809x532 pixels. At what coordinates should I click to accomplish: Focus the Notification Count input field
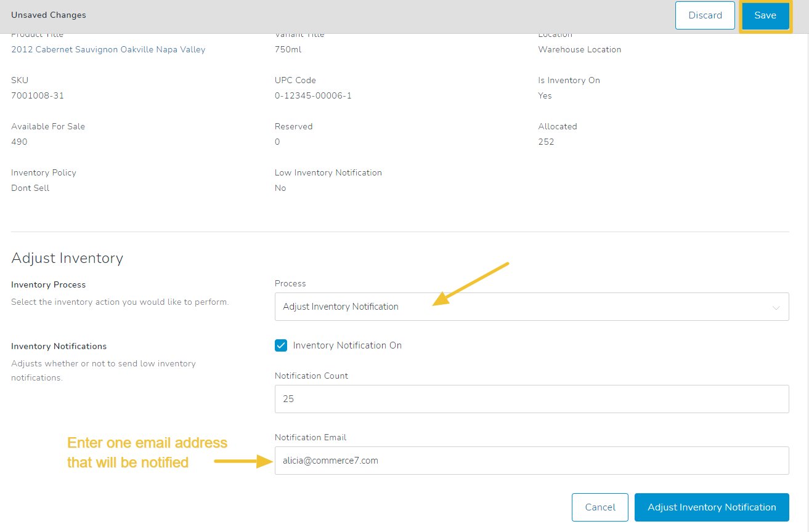tap(531, 399)
